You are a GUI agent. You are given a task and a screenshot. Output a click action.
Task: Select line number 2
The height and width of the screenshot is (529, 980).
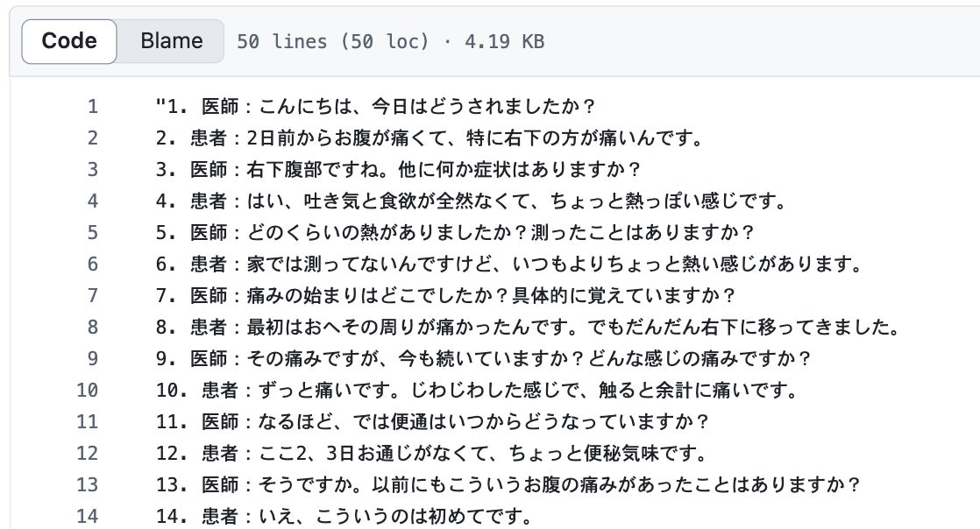coord(93,138)
